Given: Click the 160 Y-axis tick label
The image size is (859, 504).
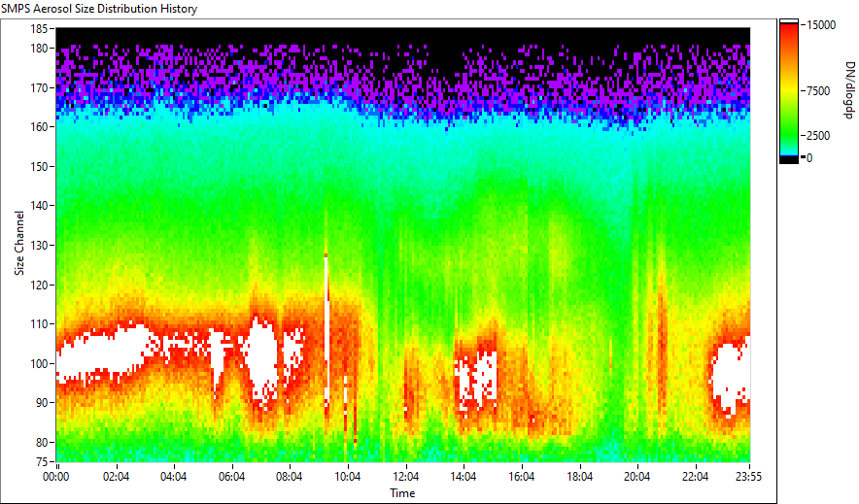Looking at the screenshot, I should tap(39, 127).
